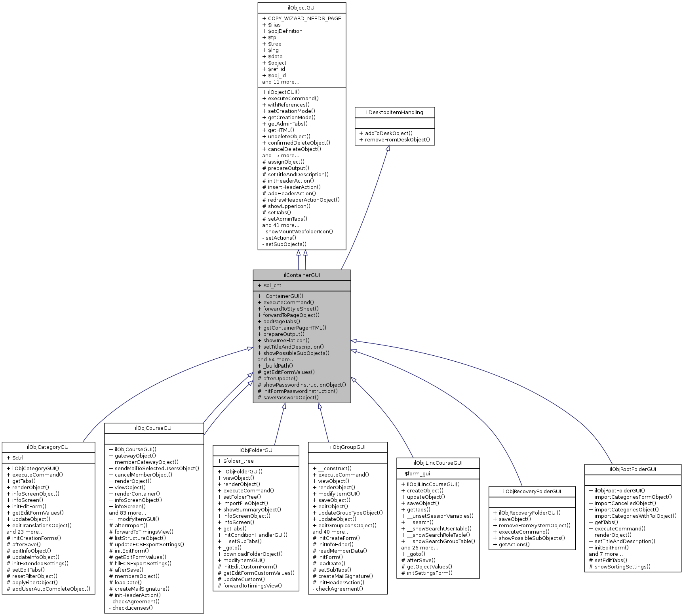The image size is (683, 616).
Task: Open the ilObjRecoveryFolderGUI class node title
Action: coord(532,491)
